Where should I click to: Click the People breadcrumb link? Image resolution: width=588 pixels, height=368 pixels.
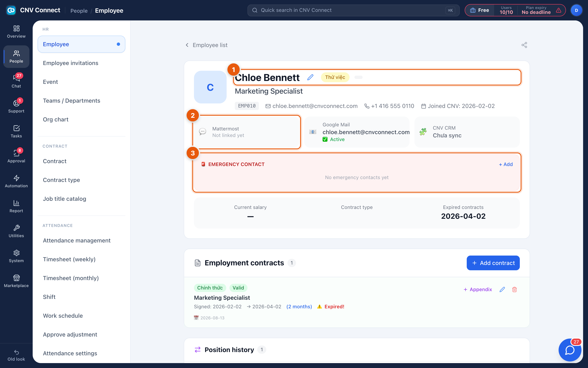(79, 11)
